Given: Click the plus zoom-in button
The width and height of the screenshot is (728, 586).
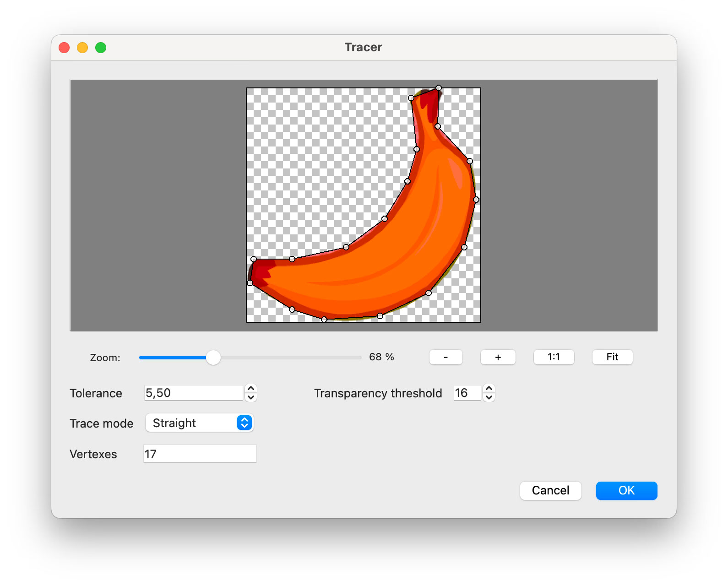Looking at the screenshot, I should [x=498, y=357].
